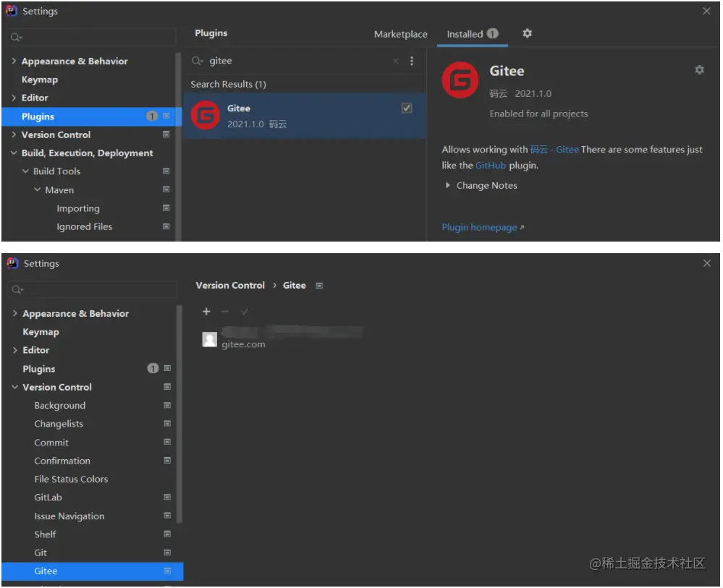Screen dimensions: 723x588
Task: Close the top Settings window
Action: pos(706,11)
